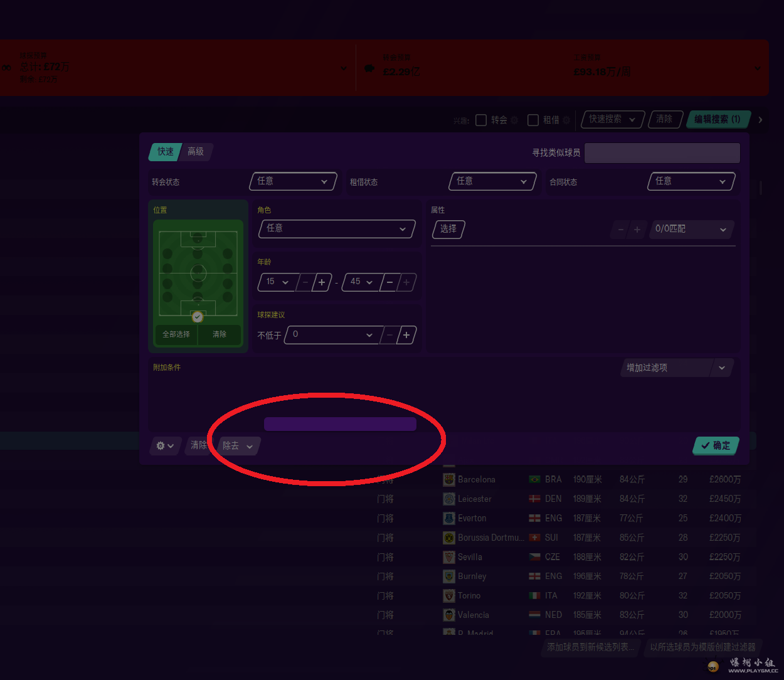Screen dimensions: 784x680
Task: Select the 快速 quick tab
Action: (x=165, y=151)
